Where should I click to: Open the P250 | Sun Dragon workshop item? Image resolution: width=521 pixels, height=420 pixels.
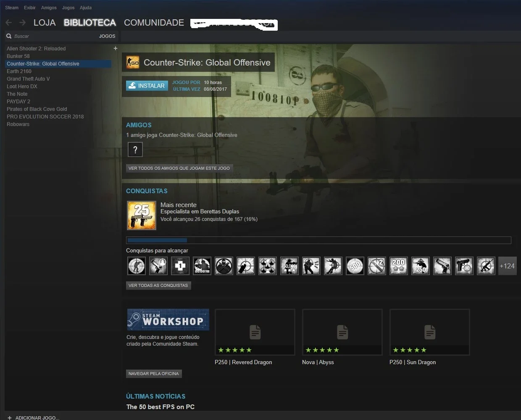(430, 333)
